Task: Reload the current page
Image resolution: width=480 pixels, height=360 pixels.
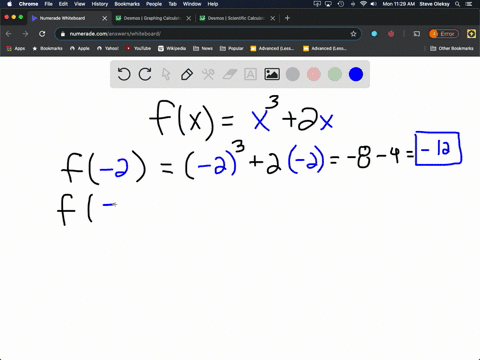Action: pyautogui.click(x=42, y=34)
